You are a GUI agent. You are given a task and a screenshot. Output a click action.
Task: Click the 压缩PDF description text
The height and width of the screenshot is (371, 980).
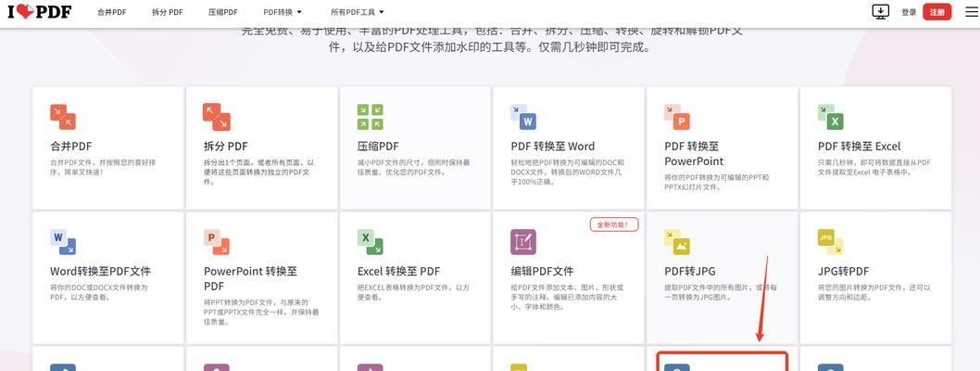tap(413, 167)
